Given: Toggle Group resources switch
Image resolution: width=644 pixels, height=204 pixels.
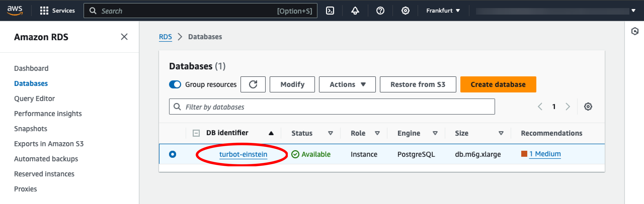Looking at the screenshot, I should [175, 84].
